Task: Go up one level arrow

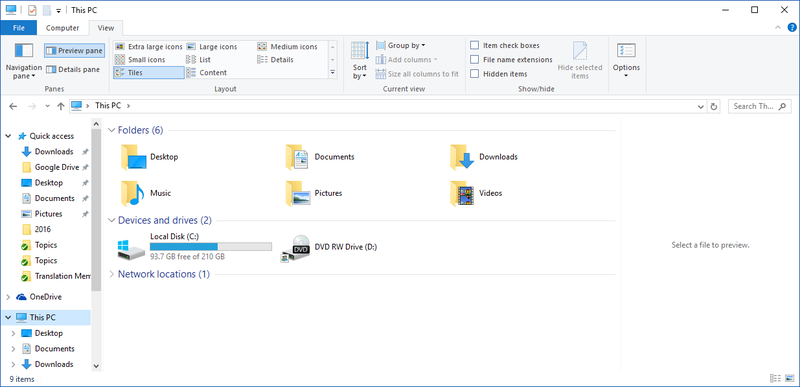Action: 61,106
